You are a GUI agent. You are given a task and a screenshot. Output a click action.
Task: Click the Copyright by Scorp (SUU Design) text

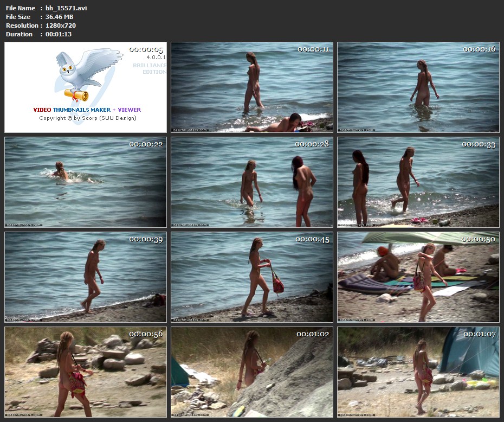point(87,118)
